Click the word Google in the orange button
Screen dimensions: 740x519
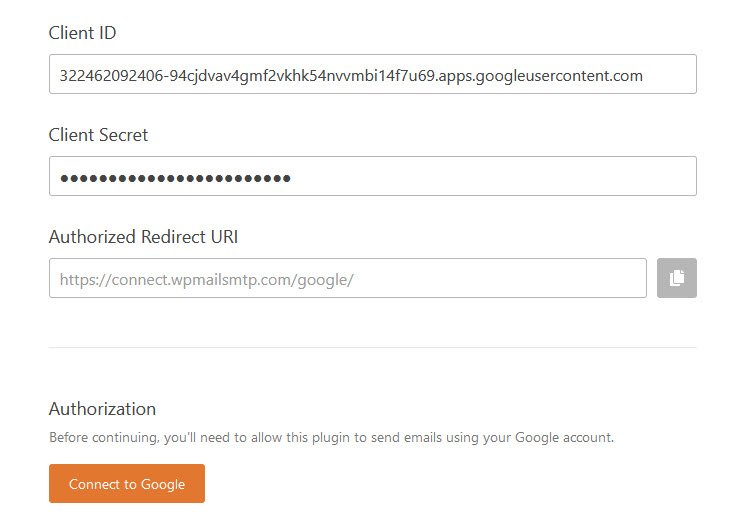click(163, 485)
